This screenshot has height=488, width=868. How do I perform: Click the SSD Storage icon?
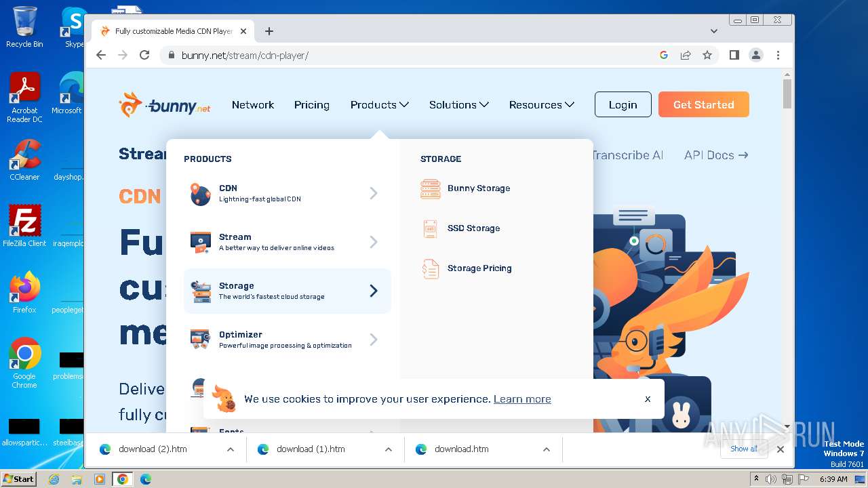[x=431, y=228]
